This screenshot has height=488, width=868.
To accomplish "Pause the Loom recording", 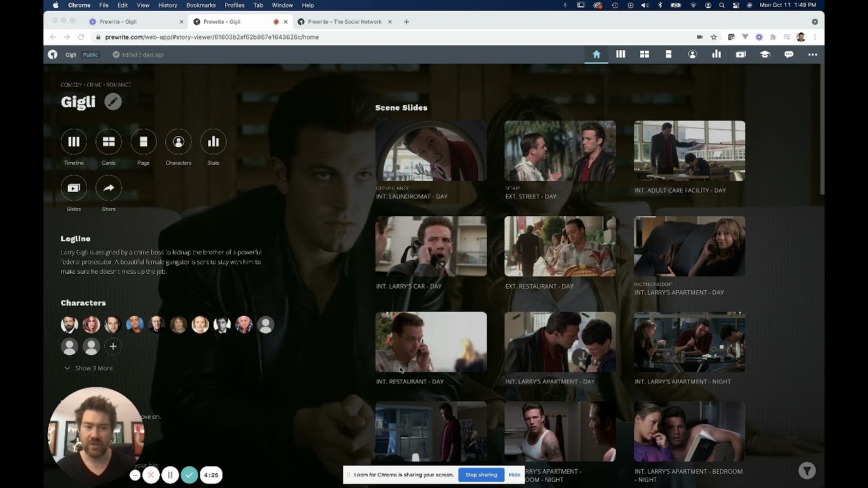I will click(170, 475).
